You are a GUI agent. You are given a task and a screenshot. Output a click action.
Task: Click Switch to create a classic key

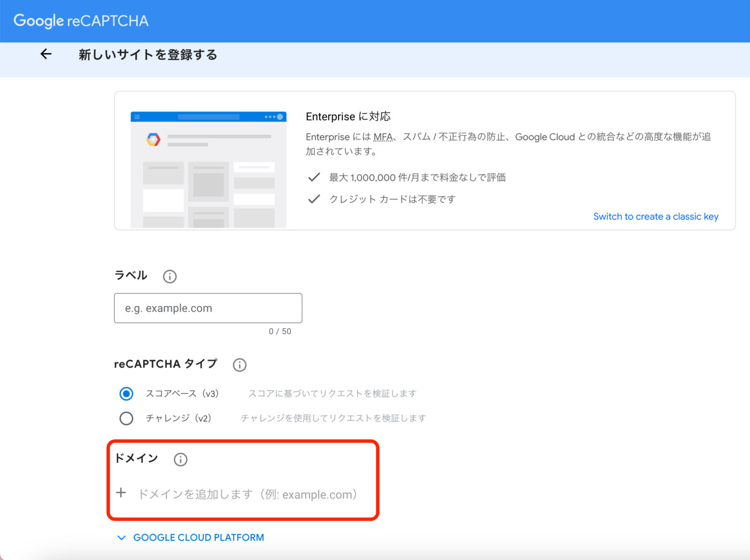point(656,217)
